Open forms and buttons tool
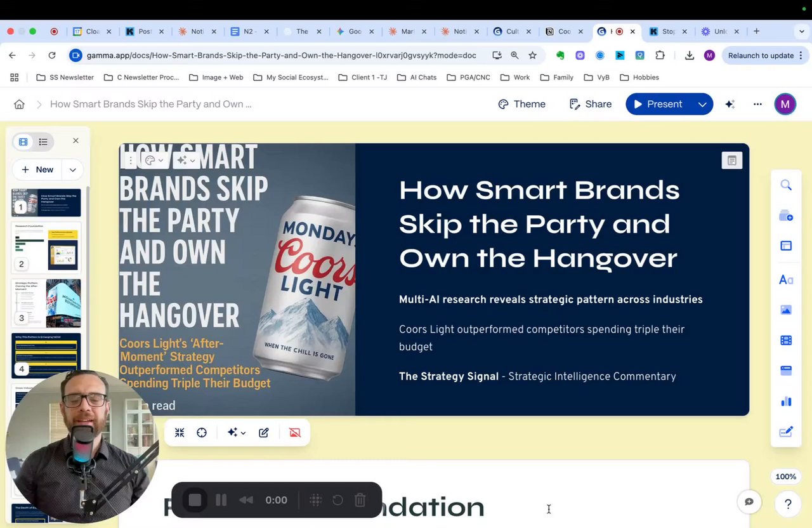This screenshot has height=528, width=812. click(786, 432)
